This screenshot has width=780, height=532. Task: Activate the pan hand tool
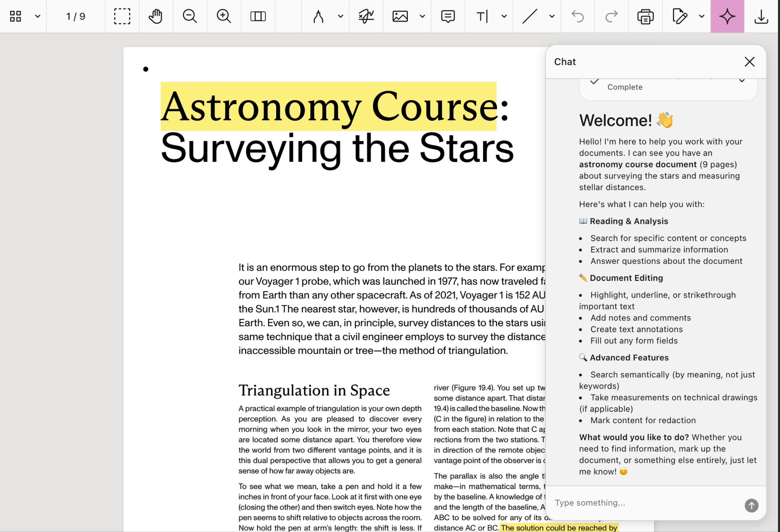click(x=155, y=16)
